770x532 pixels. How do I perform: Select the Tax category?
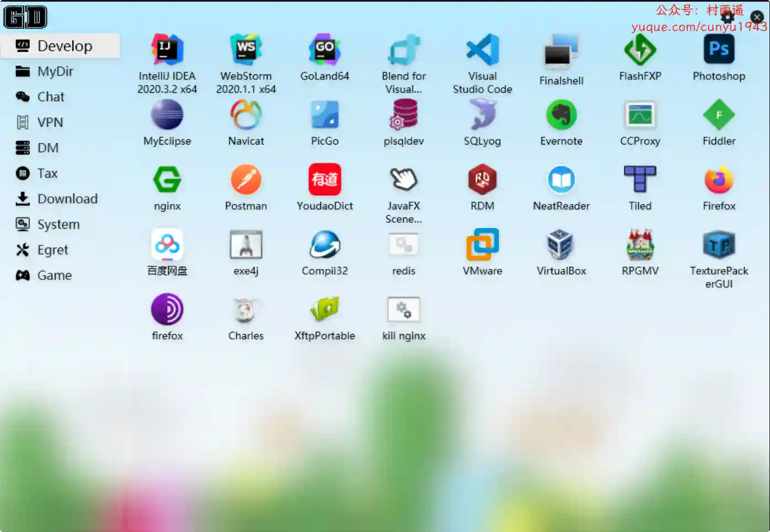(61, 173)
